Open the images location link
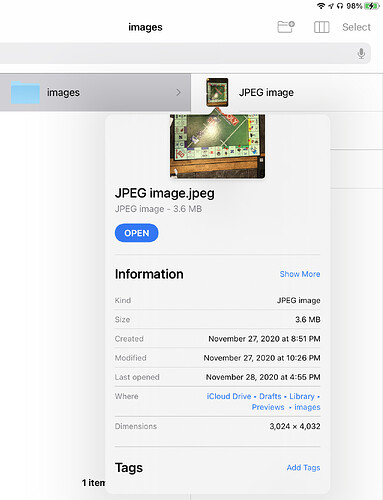 (307, 407)
